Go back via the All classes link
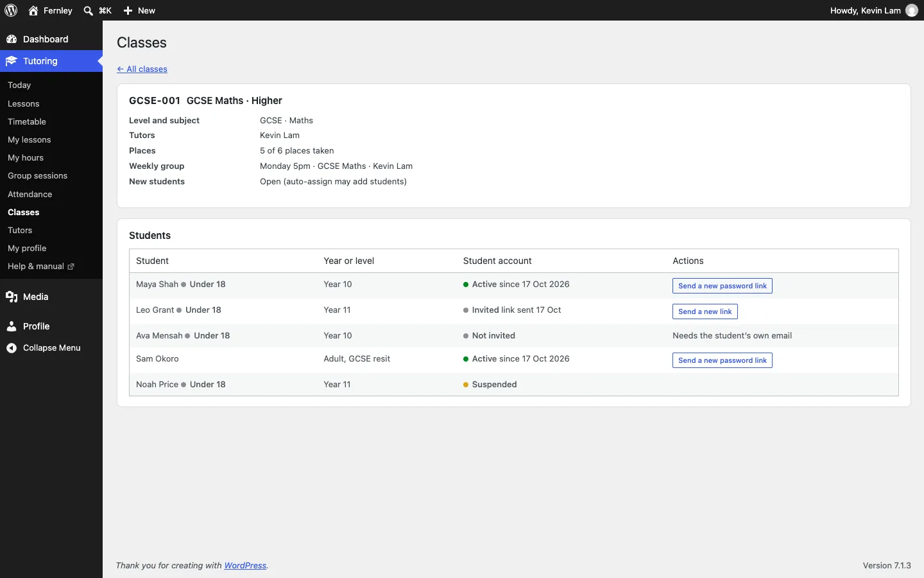 (142, 69)
